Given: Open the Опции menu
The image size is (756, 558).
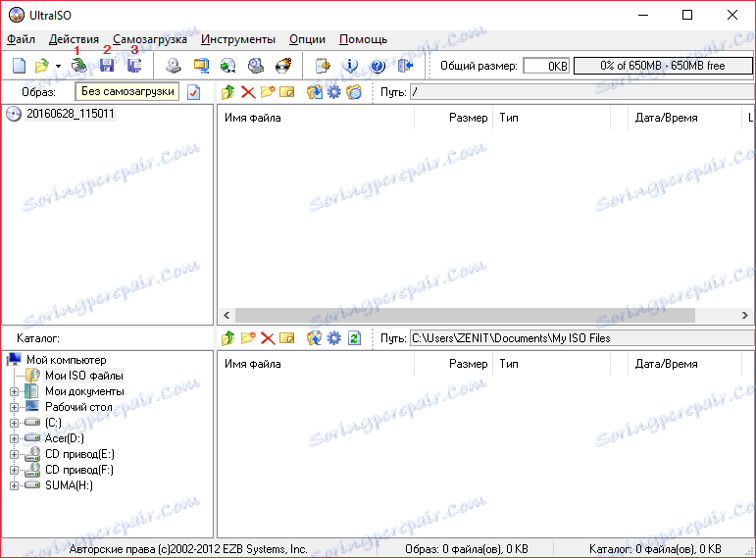Looking at the screenshot, I should click(307, 39).
